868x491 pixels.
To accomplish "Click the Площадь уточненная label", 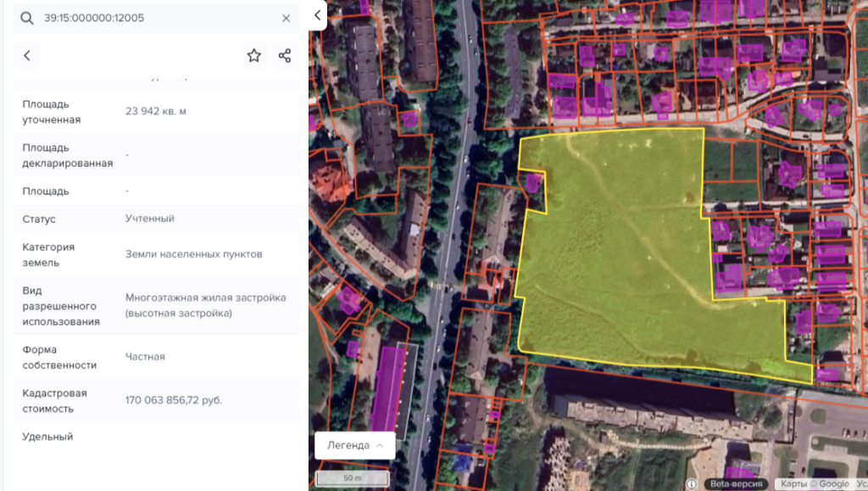I will pyautogui.click(x=52, y=112).
